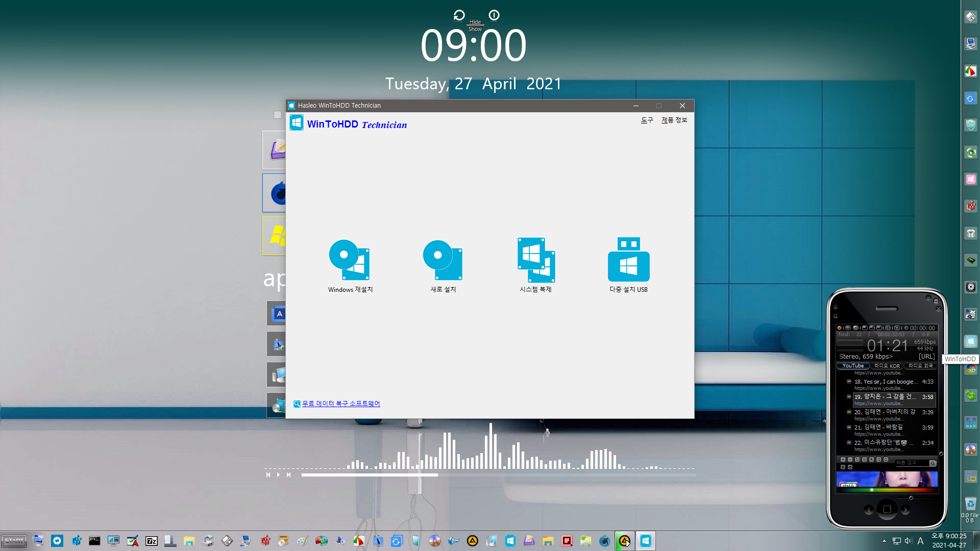This screenshot has height=551, width=980.
Task: Click the WinToHDD logo icon in header
Action: [297, 123]
